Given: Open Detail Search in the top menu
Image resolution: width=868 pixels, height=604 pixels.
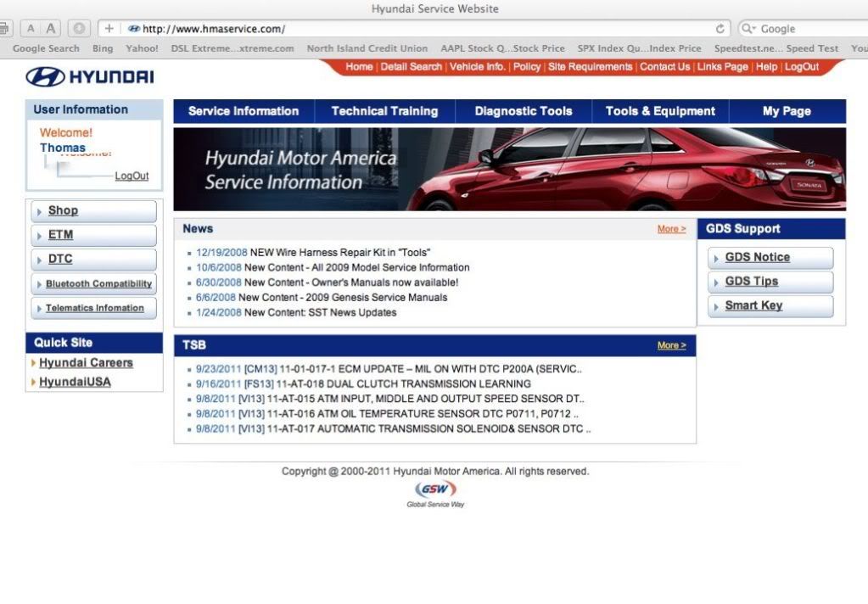Looking at the screenshot, I should (x=412, y=67).
